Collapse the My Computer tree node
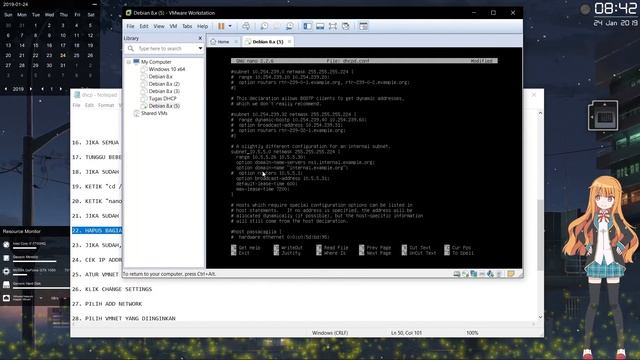Image resolution: width=640 pixels, height=360 pixels. click(x=129, y=62)
